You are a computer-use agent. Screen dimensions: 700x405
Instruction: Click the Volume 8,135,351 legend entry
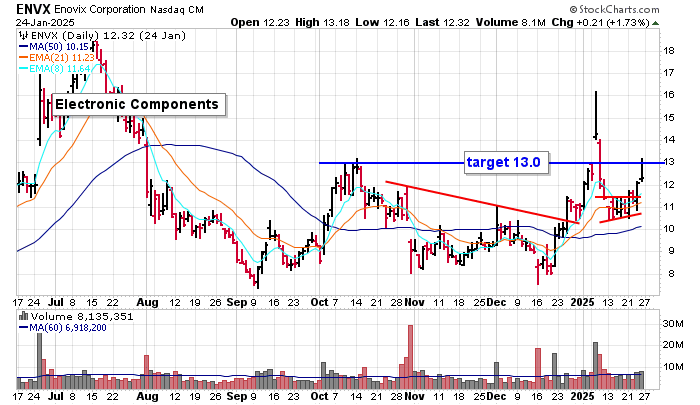point(82,317)
